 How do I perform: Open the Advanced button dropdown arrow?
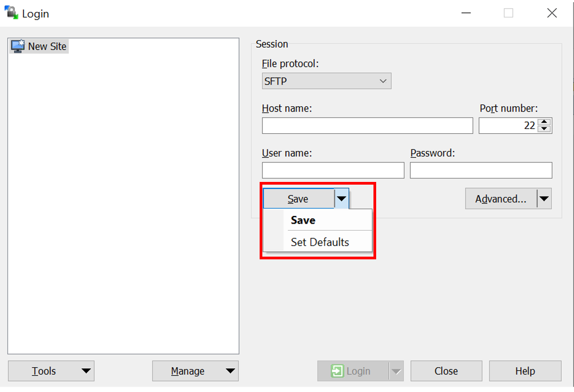coord(544,199)
